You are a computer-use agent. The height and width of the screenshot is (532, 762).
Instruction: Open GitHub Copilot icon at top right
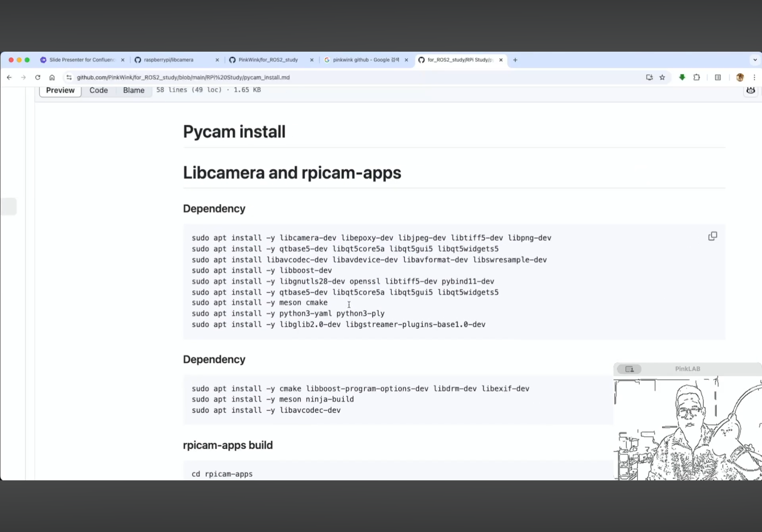pyautogui.click(x=751, y=90)
